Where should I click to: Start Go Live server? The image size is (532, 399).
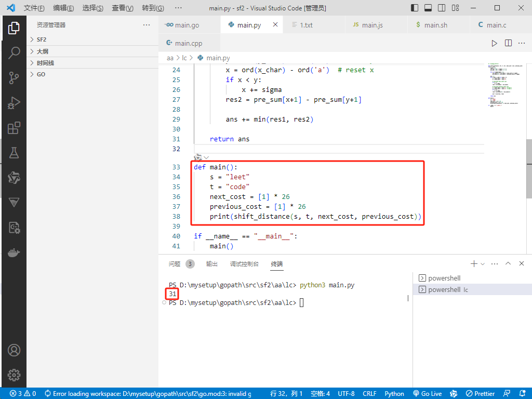(x=428, y=394)
